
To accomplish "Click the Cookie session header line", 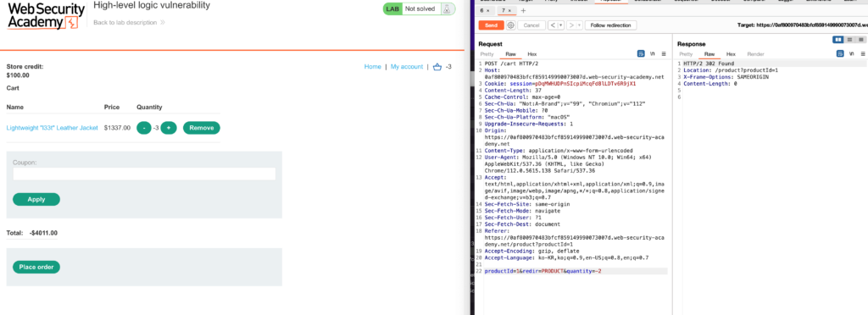I will coord(560,84).
